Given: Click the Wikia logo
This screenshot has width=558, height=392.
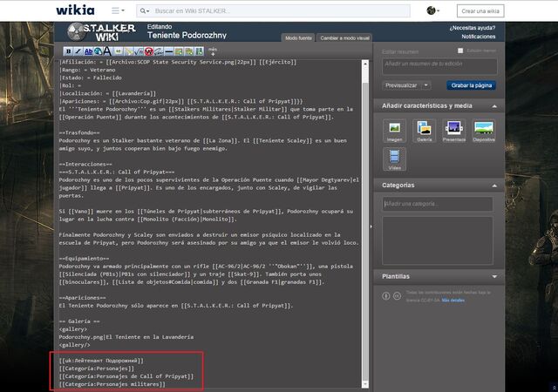Looking at the screenshot, I should [75, 10].
